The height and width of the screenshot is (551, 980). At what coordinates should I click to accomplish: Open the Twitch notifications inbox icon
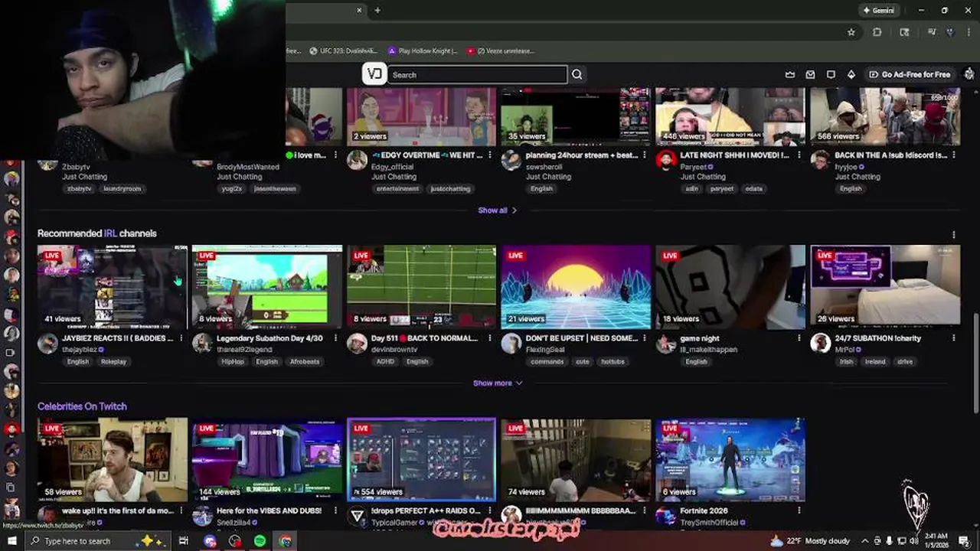[810, 74]
